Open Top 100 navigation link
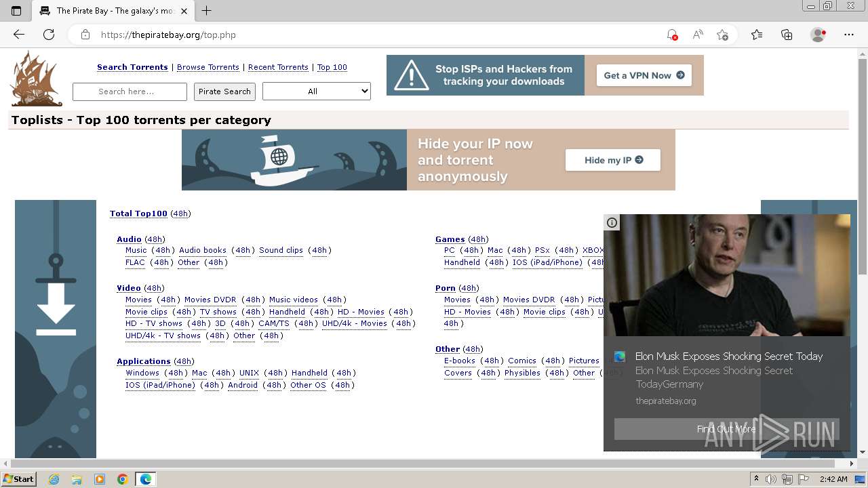 [x=332, y=67]
